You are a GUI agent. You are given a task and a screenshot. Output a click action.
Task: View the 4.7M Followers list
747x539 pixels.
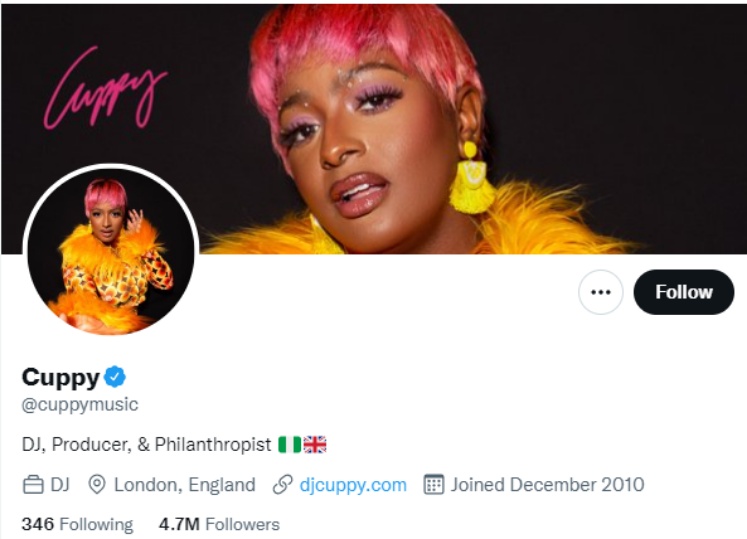[x=219, y=524]
